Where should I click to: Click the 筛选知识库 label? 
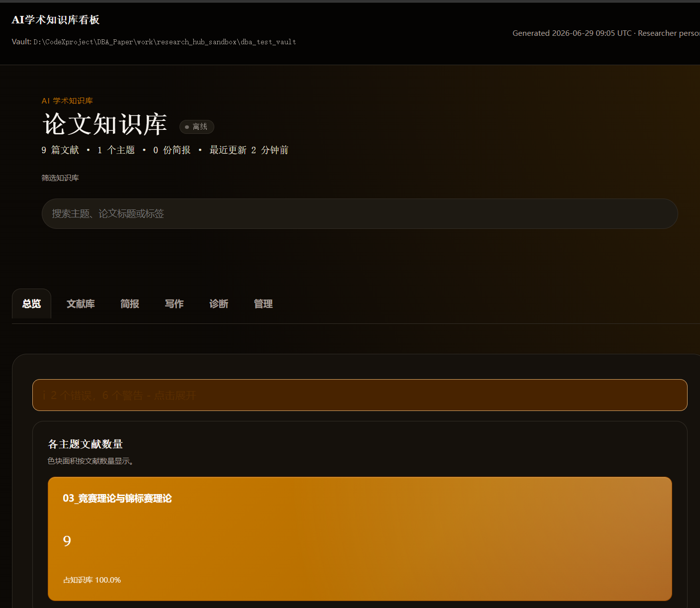(60, 178)
